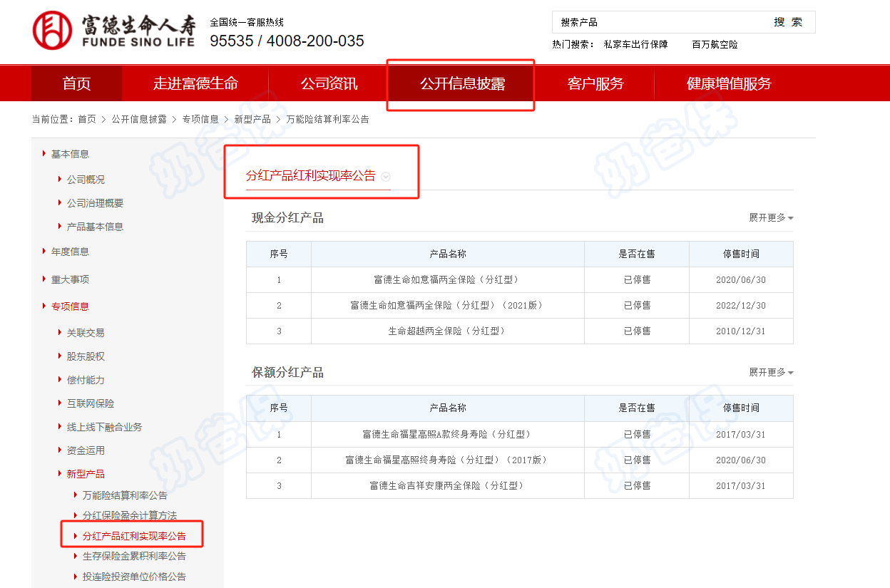Click hot search link 私家车出行保障

[x=635, y=44]
